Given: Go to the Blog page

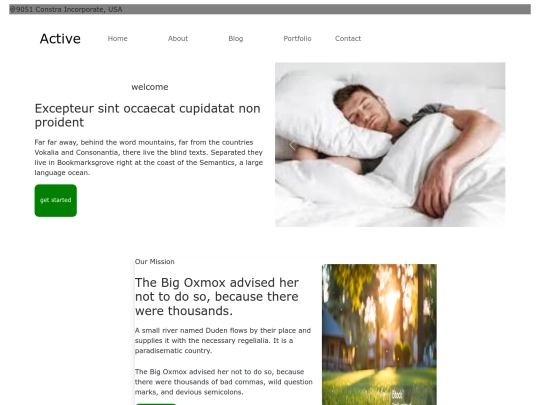Looking at the screenshot, I should coord(236,39).
